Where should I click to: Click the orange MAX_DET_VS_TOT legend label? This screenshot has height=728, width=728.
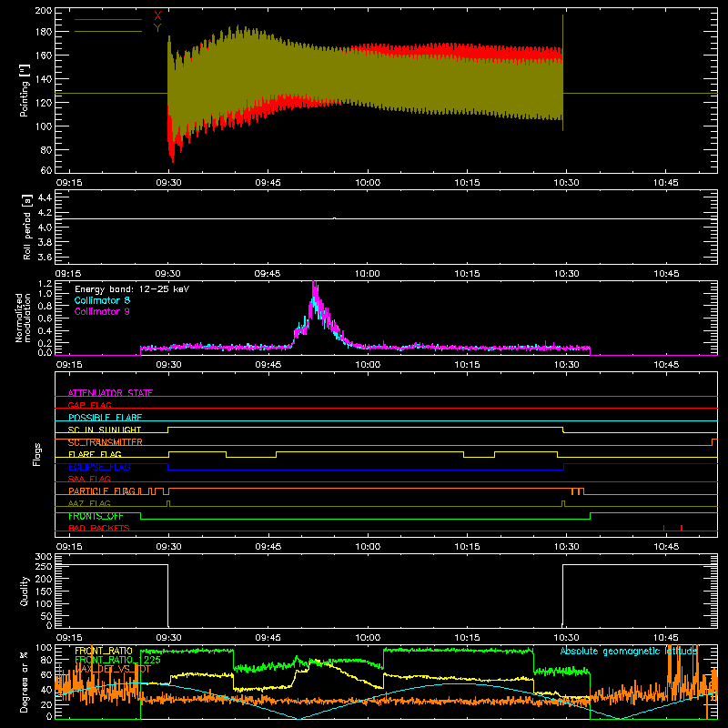[x=113, y=669]
